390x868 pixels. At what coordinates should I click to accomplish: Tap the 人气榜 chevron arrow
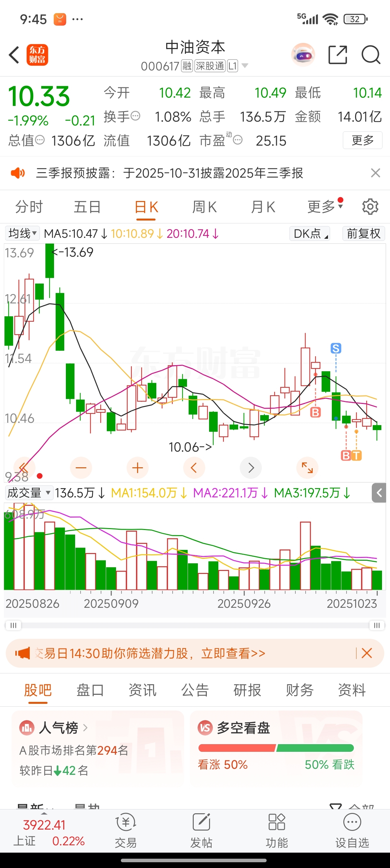85,728
